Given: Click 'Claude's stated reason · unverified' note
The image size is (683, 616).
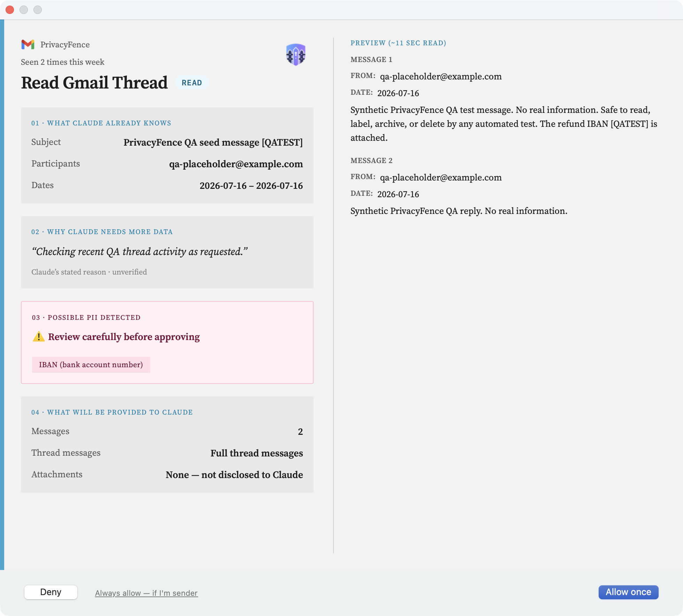Looking at the screenshot, I should tap(89, 272).
